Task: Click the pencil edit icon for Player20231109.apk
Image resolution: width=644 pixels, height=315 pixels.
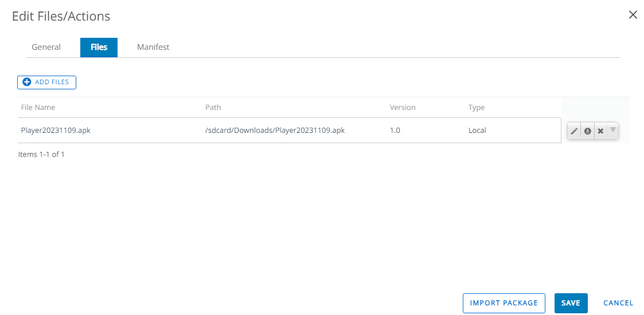Action: pyautogui.click(x=574, y=131)
